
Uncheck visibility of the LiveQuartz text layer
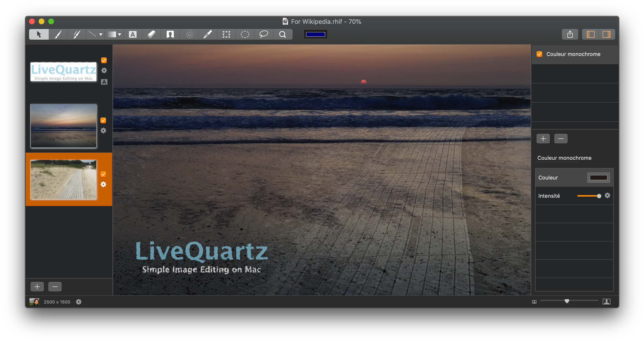pos(104,60)
